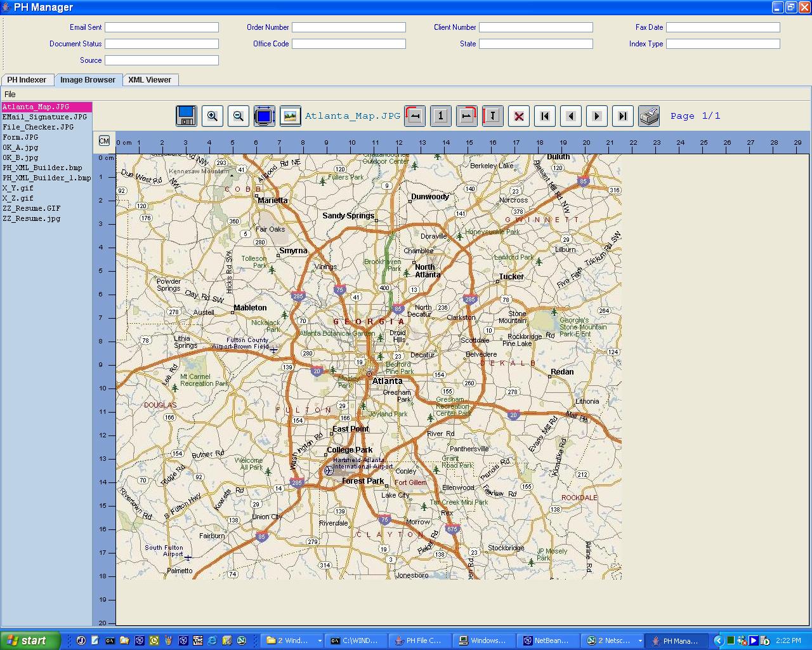Advance to the next page
The image size is (812, 650).
(x=597, y=116)
